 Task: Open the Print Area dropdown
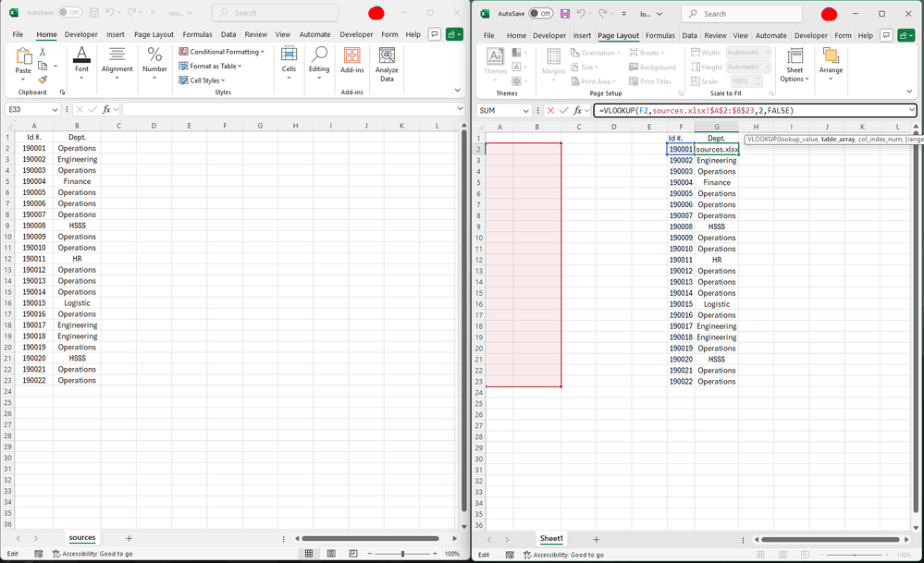(594, 81)
